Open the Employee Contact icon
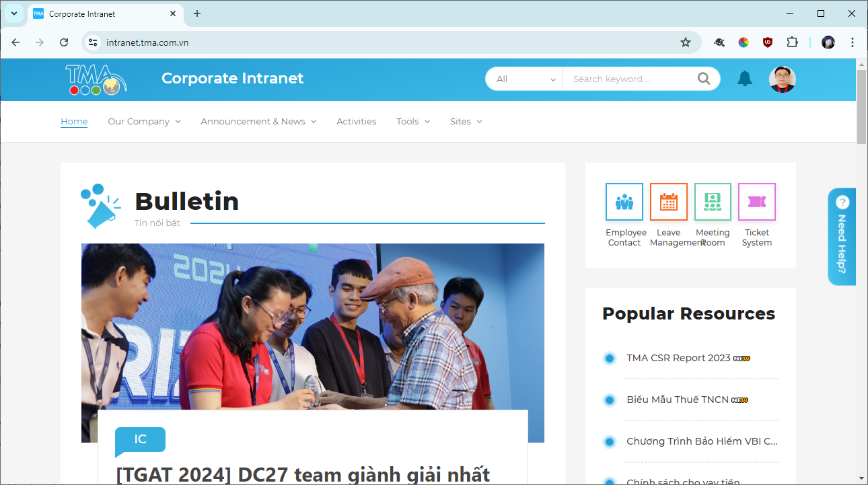The width and height of the screenshot is (868, 485). [x=624, y=202]
